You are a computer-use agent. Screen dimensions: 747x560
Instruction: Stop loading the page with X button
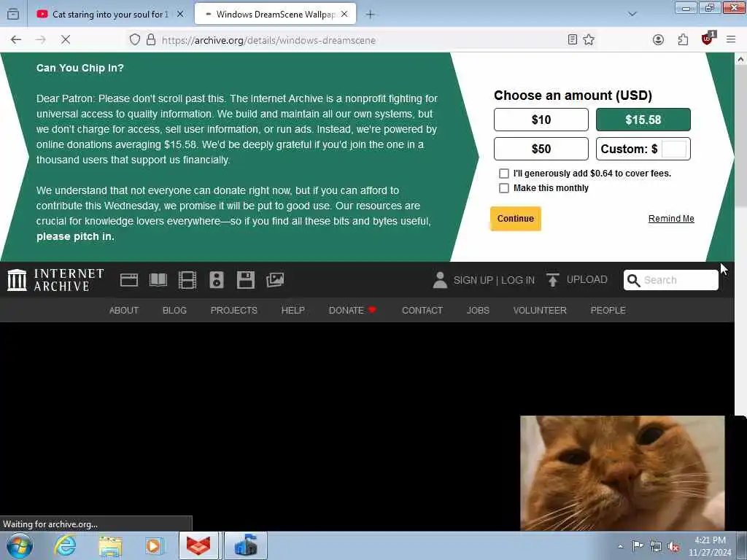[66, 40]
